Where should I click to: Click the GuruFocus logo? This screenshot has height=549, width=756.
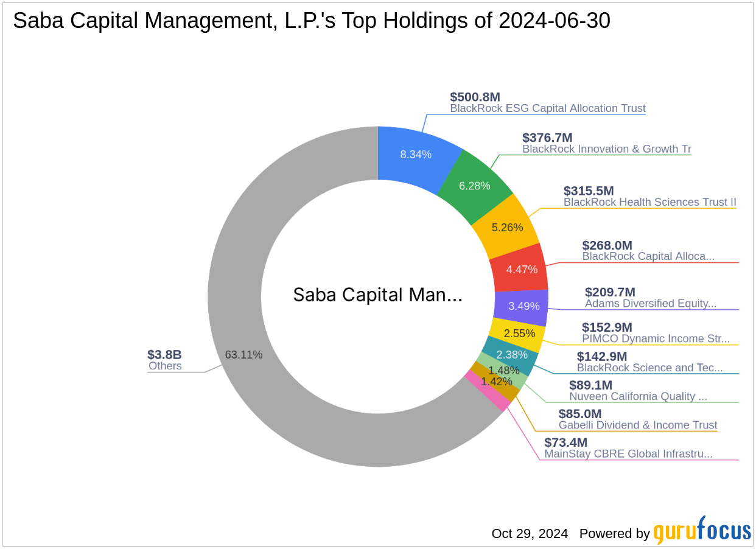(700, 534)
